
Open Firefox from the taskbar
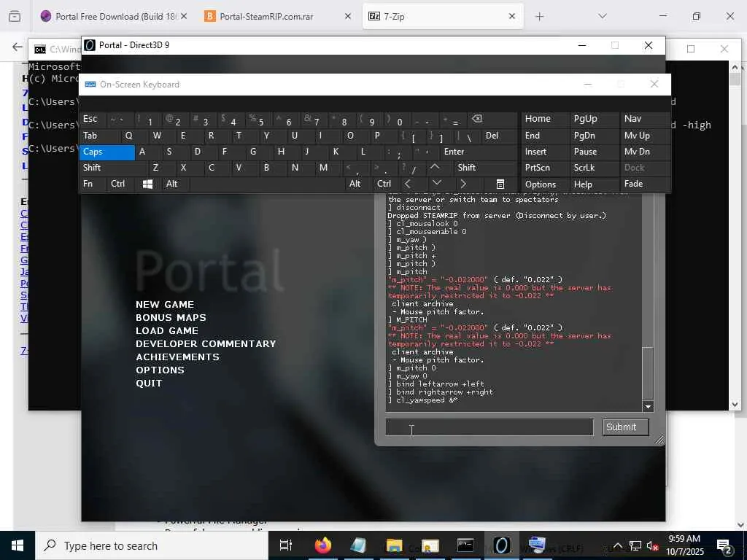tap(322, 545)
